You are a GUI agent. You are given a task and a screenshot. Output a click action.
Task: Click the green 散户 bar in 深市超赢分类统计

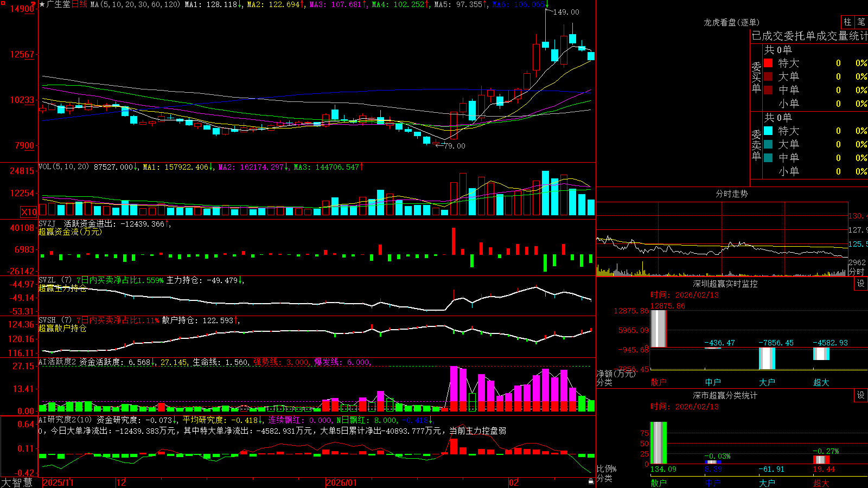[x=659, y=443]
